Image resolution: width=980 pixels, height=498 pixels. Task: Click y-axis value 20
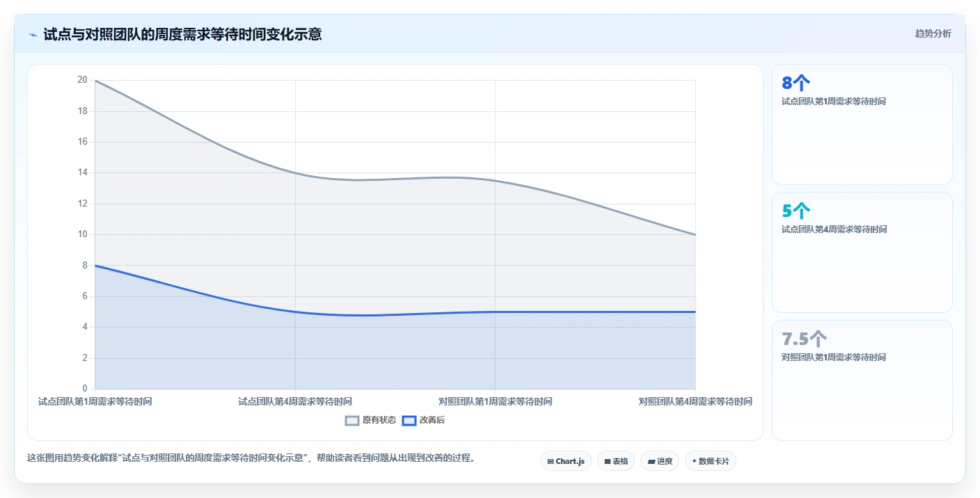[82, 80]
